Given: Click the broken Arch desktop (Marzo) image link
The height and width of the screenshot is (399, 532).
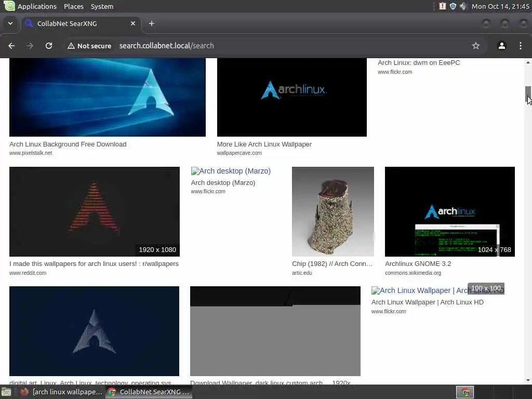Looking at the screenshot, I should tap(231, 171).
